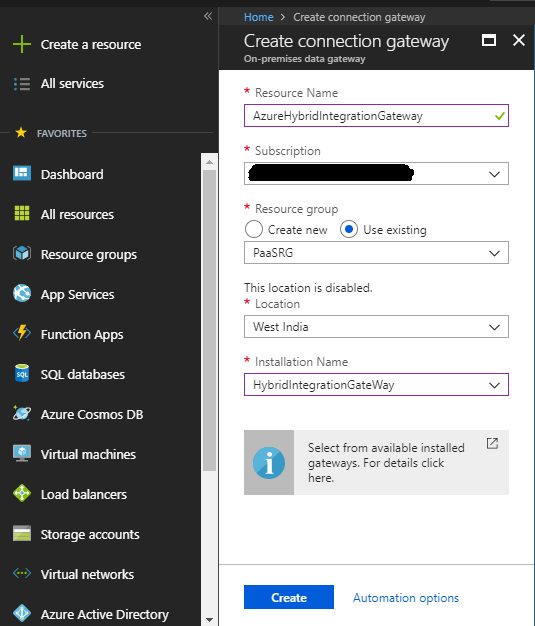The height and width of the screenshot is (626, 535).
Task: Open external link icon in info box
Action: (x=492, y=443)
